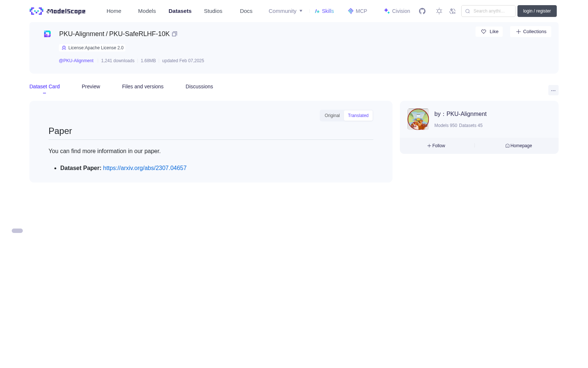This screenshot has height=368, width=588.
Task: Go to Home in navigation
Action: pyautogui.click(x=114, y=11)
